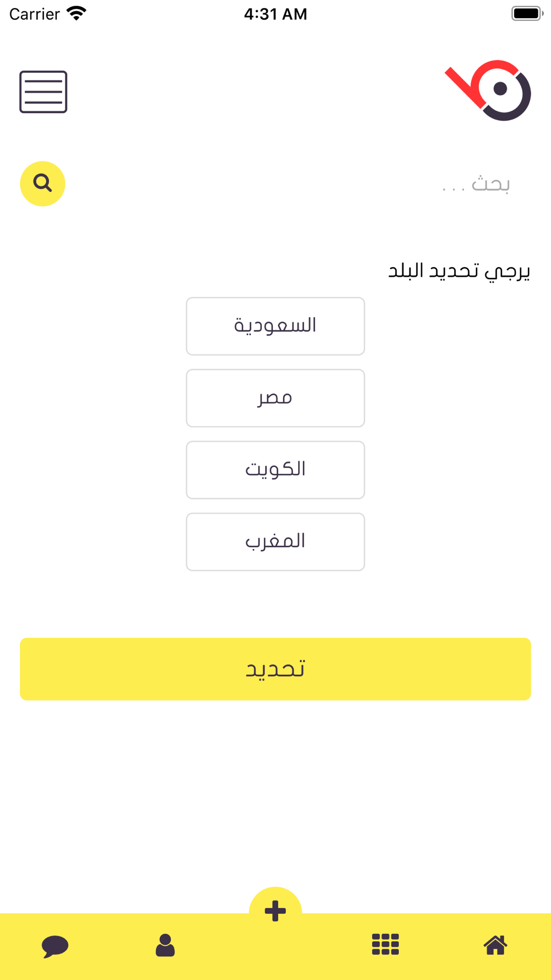Pick the الكويت country option
551x980 pixels.
pos(275,470)
